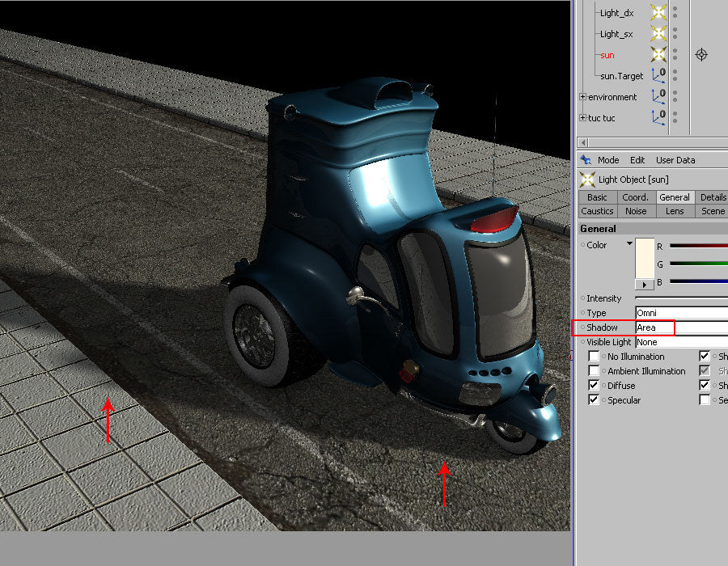728x566 pixels.
Task: Click the sun light object icon
Action: [x=658, y=54]
